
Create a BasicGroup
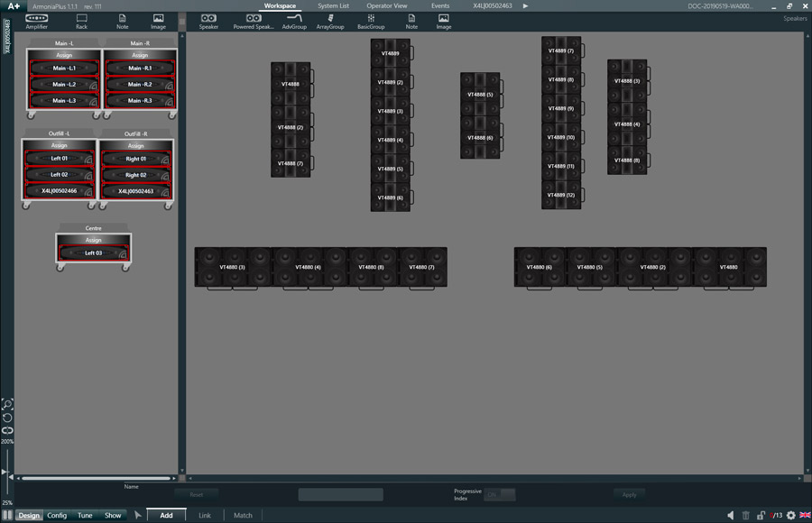(371, 22)
